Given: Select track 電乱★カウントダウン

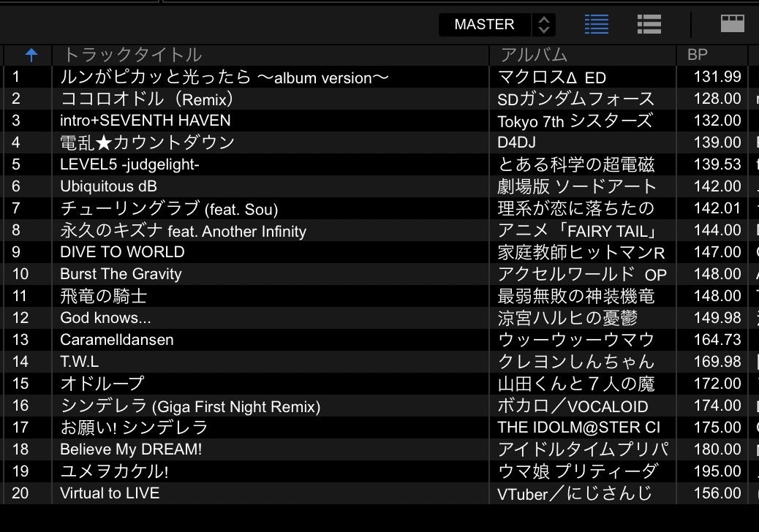Looking at the screenshot, I should 147,142.
